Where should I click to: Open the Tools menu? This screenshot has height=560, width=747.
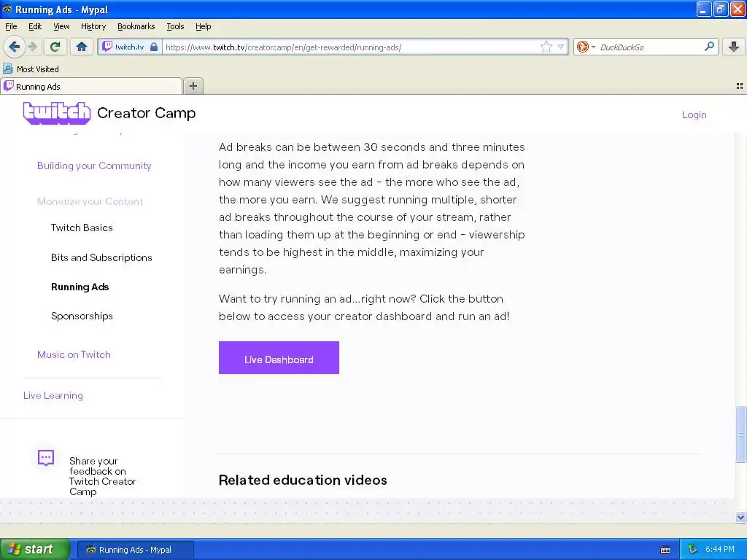(x=175, y=26)
